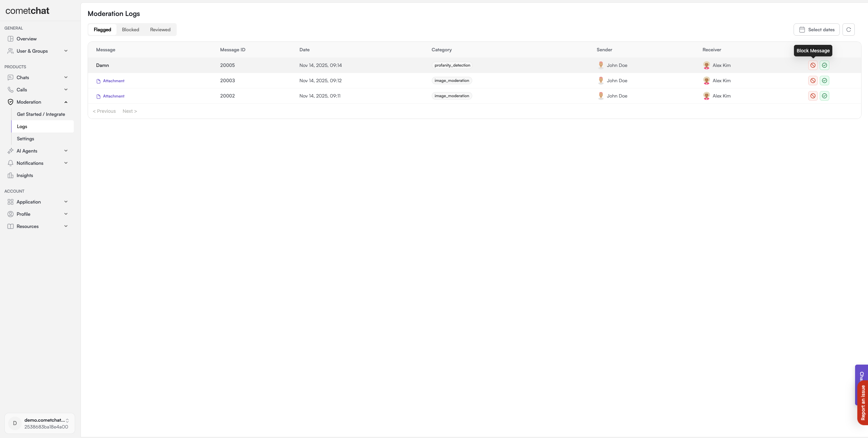
Task: Approve message 20002 attachment
Action: click(824, 96)
